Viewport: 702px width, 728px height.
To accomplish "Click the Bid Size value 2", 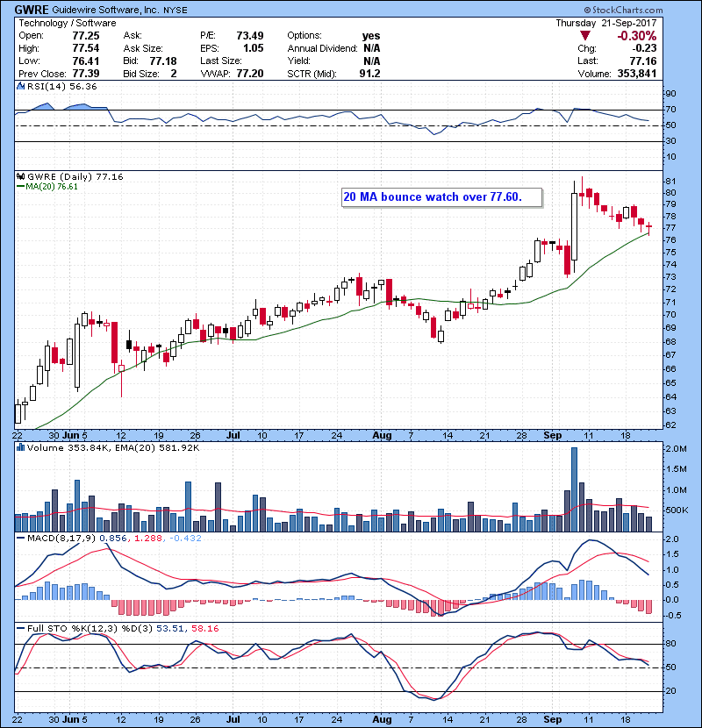I will click(174, 74).
